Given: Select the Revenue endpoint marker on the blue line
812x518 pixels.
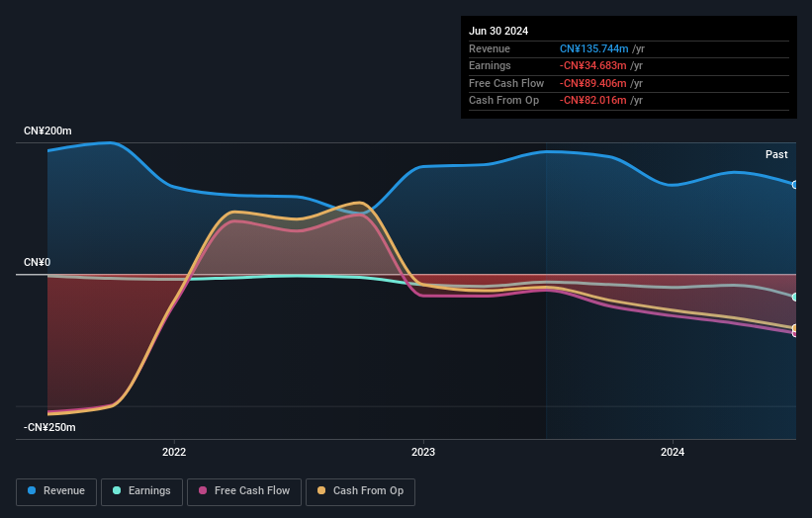Looking at the screenshot, I should coord(794,185).
